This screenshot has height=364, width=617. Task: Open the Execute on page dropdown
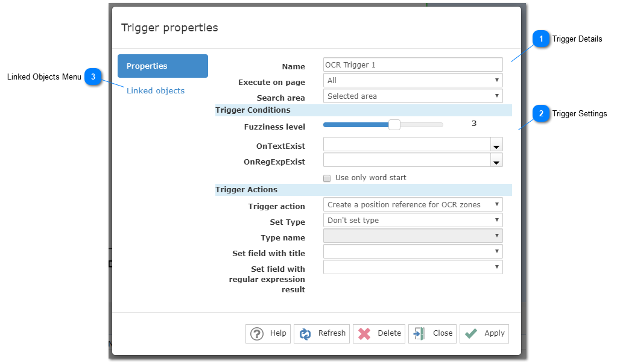[413, 80]
